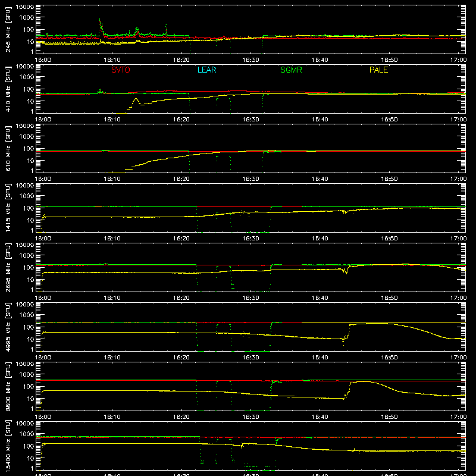Screen dimensions: 476x476
Task: Click the 17:00 time label under 245 MHz plot
Action: [x=458, y=60]
